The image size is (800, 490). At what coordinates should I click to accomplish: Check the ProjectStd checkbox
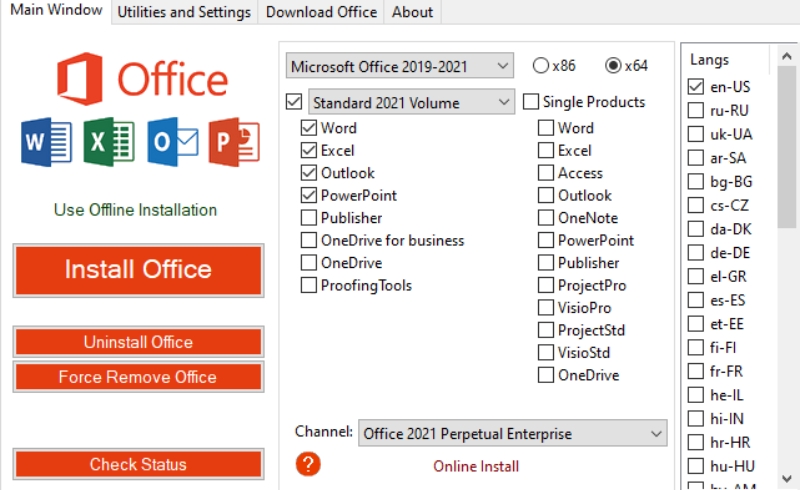tap(546, 330)
